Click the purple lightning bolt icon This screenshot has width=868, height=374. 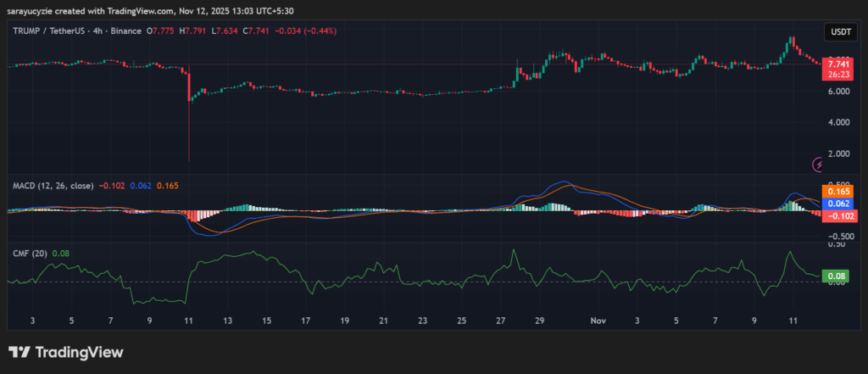[x=818, y=165]
